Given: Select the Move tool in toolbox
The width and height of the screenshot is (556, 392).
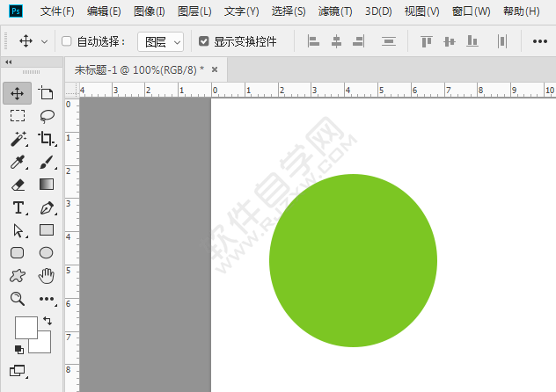Looking at the screenshot, I should (17, 93).
